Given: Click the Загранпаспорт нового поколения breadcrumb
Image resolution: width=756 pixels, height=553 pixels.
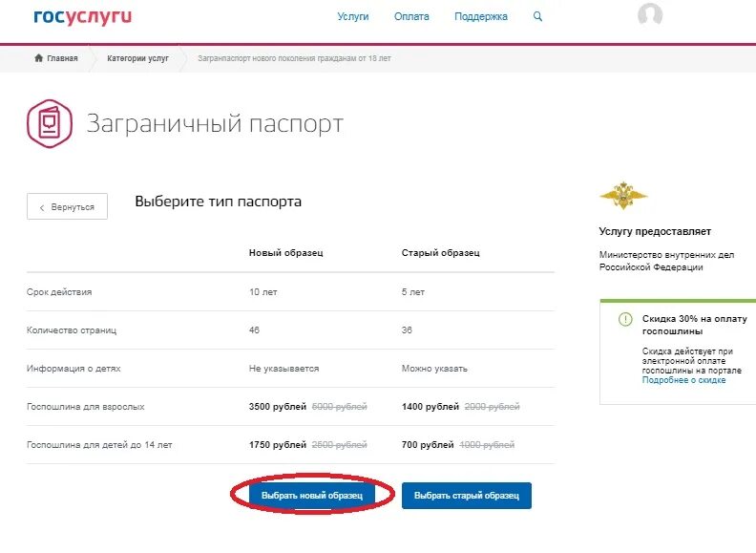Looking at the screenshot, I should click(294, 58).
